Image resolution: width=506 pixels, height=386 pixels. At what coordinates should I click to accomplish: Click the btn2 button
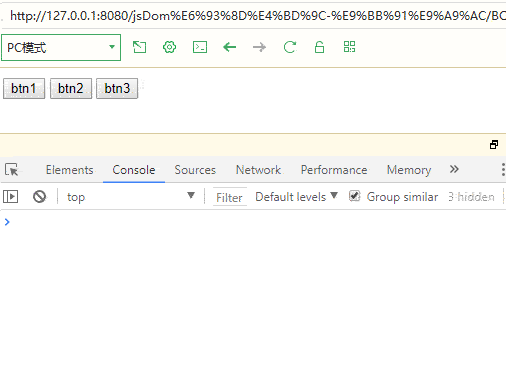(x=71, y=89)
